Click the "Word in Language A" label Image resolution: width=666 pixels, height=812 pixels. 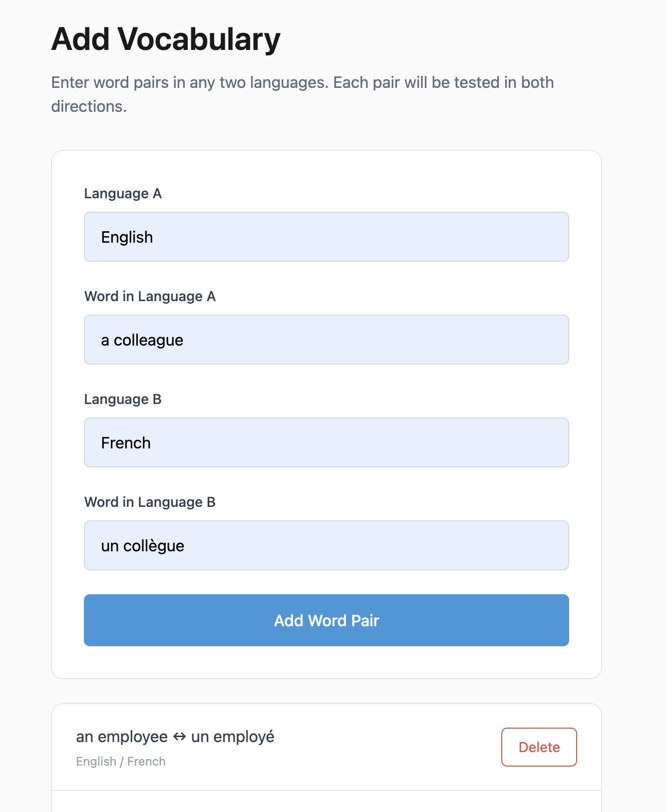tap(150, 297)
